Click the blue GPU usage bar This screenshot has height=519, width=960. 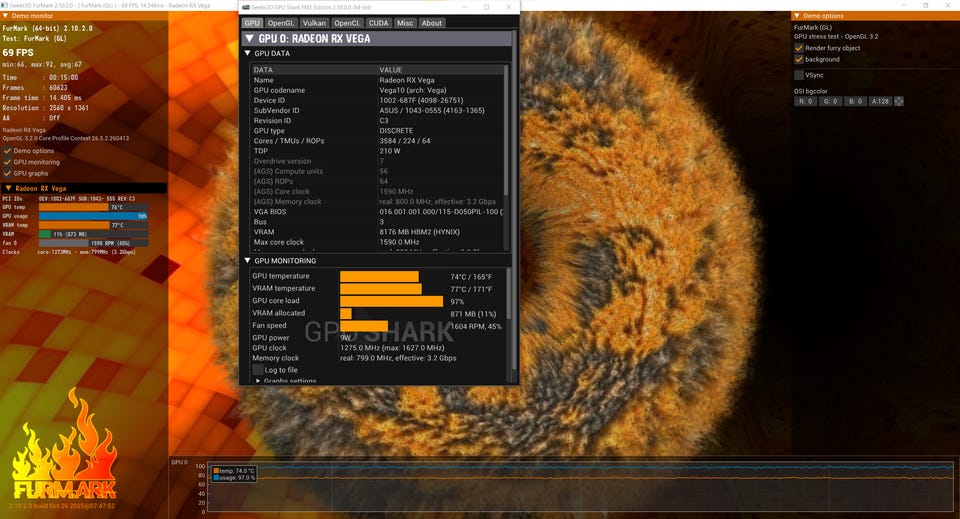tap(93, 216)
